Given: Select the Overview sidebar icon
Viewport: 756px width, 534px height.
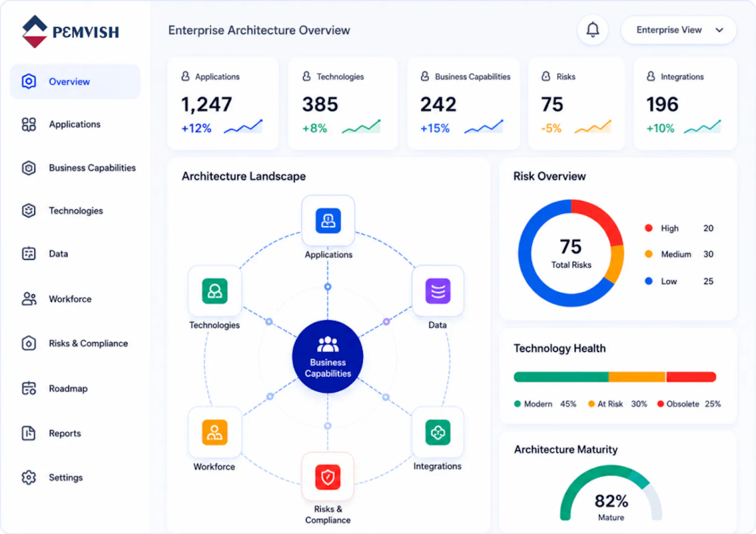Looking at the screenshot, I should click(x=29, y=81).
